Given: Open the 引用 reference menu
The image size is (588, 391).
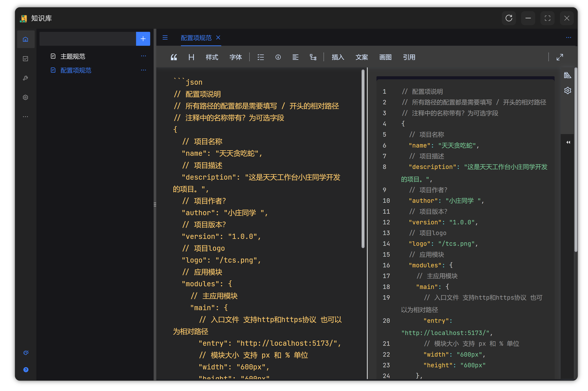Looking at the screenshot, I should pyautogui.click(x=409, y=57).
